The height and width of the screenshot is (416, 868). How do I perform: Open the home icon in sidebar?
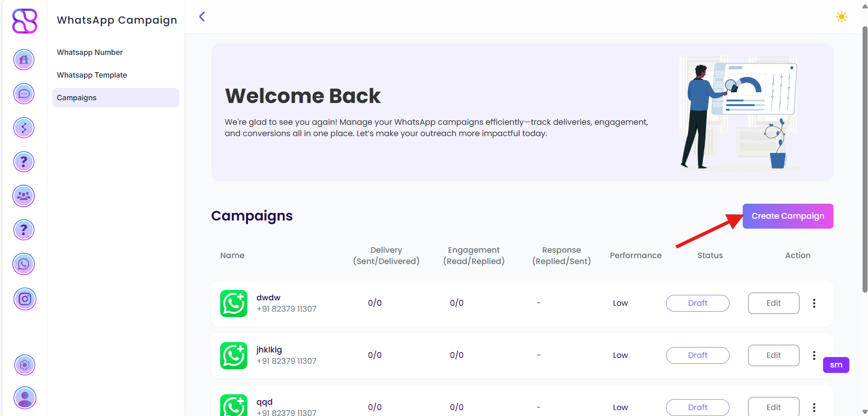[x=24, y=59]
